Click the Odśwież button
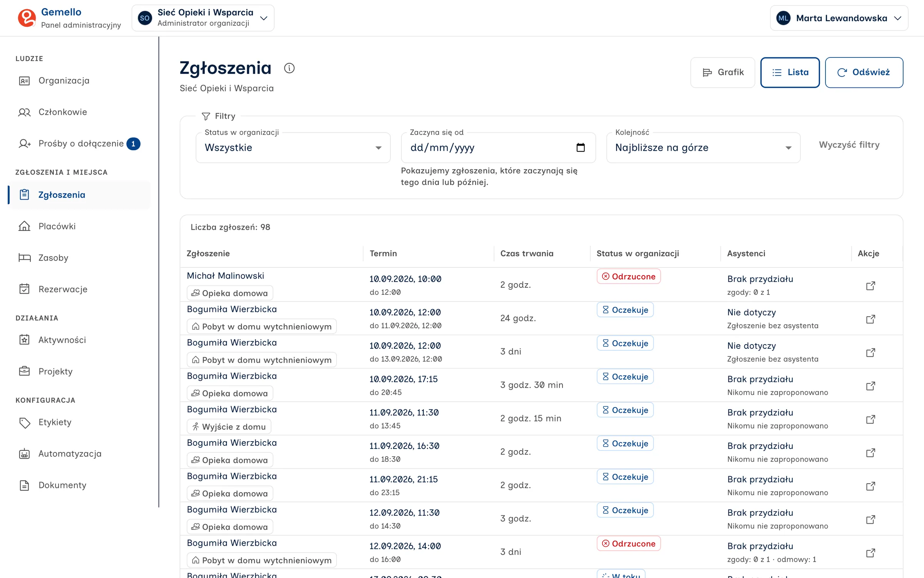Image resolution: width=924 pixels, height=578 pixels. [864, 72]
